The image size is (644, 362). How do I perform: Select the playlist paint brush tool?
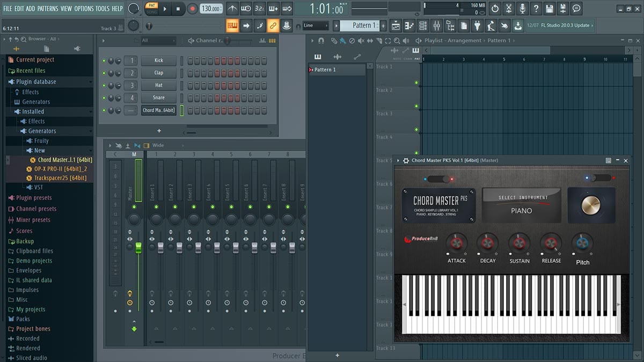pyautogui.click(x=342, y=41)
